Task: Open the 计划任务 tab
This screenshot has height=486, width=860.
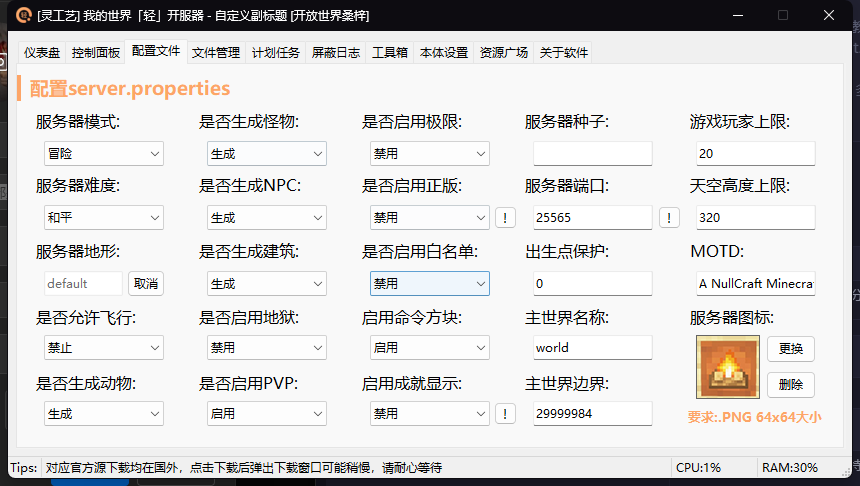Action: click(275, 53)
